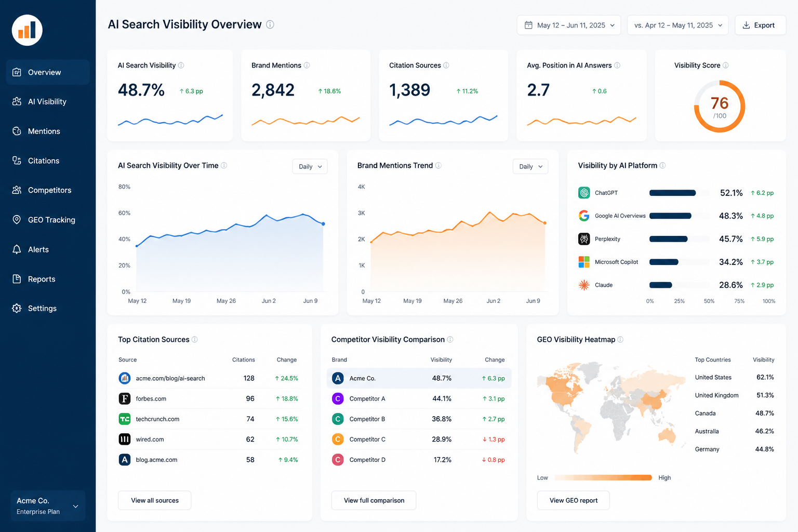798x532 pixels.
Task: Open Daily dropdown on Brand Mentions Trend chart
Action: coord(530,166)
